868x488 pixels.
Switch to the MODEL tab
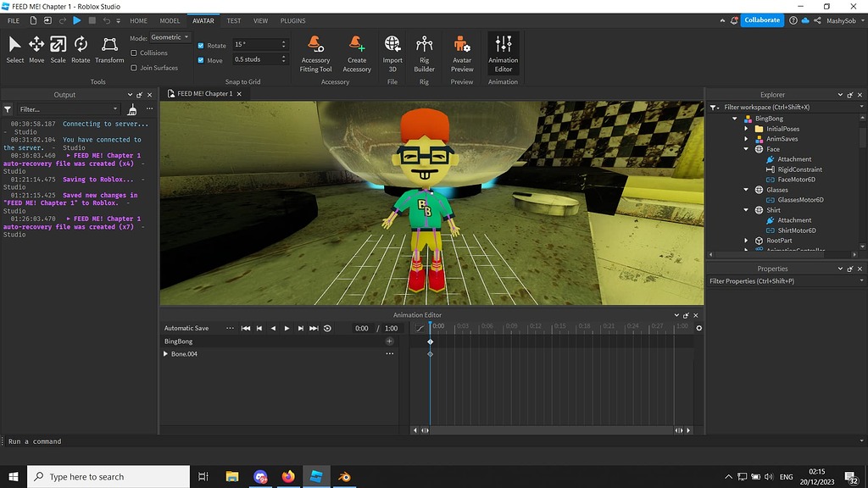coord(168,20)
